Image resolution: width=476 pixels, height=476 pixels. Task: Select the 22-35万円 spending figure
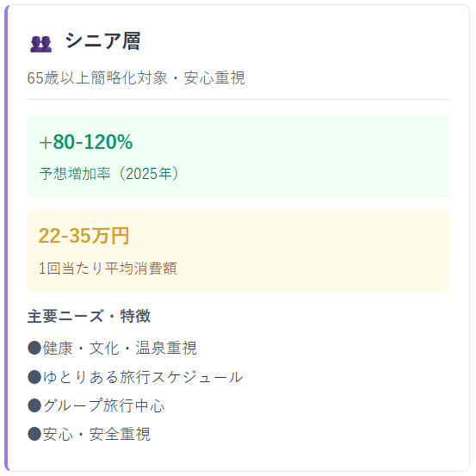point(83,236)
